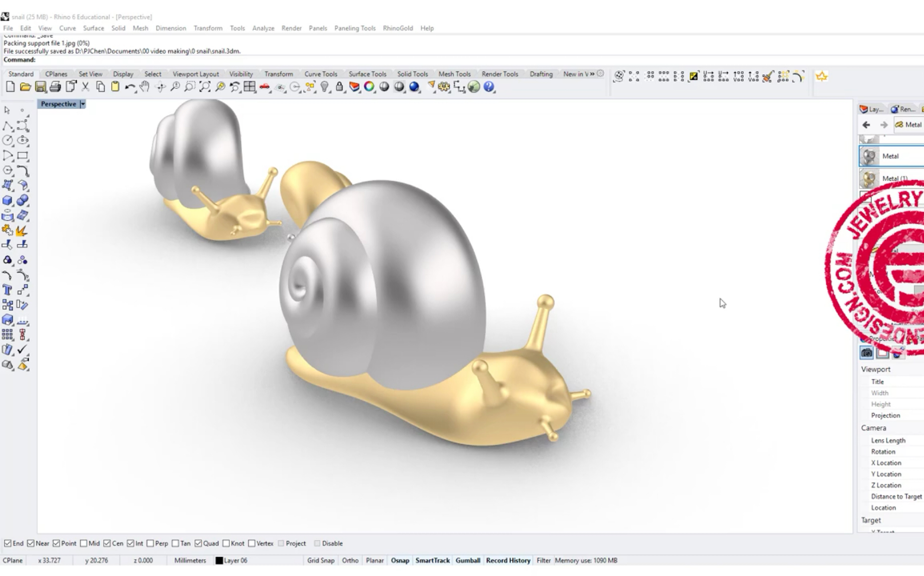Check the Project snap option
924x576 pixels.
pyautogui.click(x=282, y=543)
